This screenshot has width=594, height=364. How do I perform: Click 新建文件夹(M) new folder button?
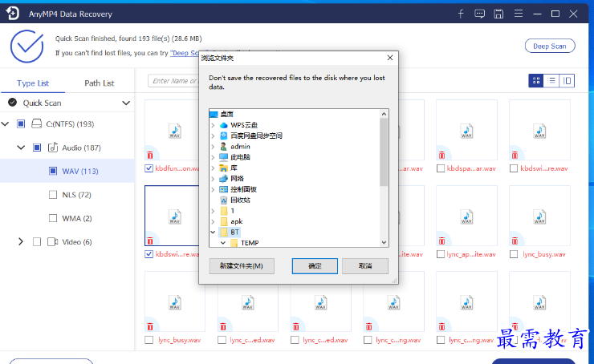click(242, 266)
